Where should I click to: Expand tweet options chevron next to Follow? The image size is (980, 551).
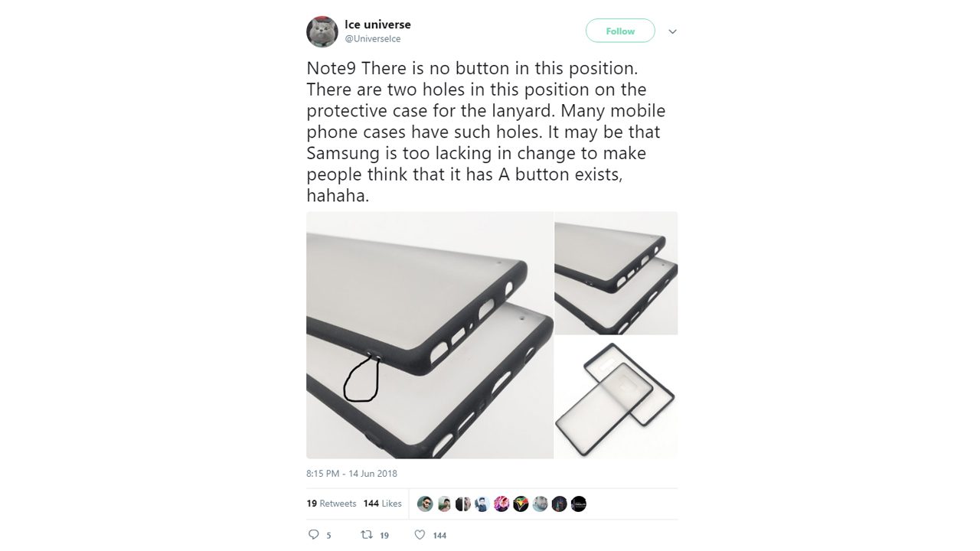coord(672,31)
